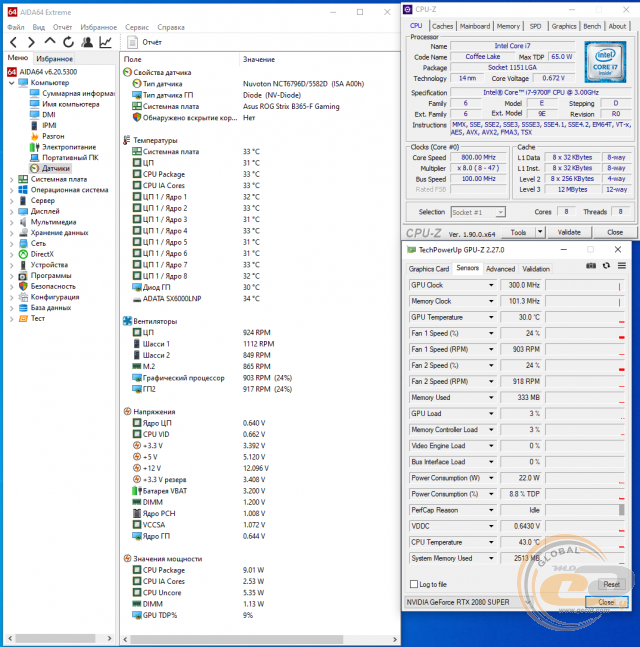Click the CPU-Z Close button
This screenshot has width=640, height=647.
(x=615, y=232)
